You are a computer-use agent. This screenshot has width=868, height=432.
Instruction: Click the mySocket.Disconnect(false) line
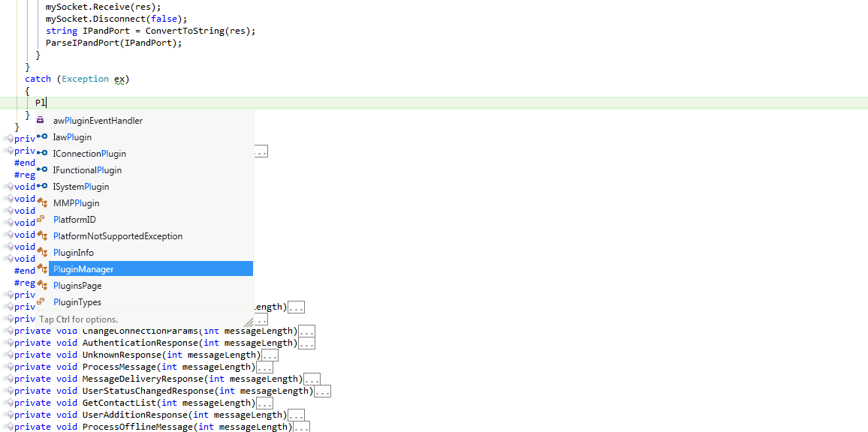[116, 19]
